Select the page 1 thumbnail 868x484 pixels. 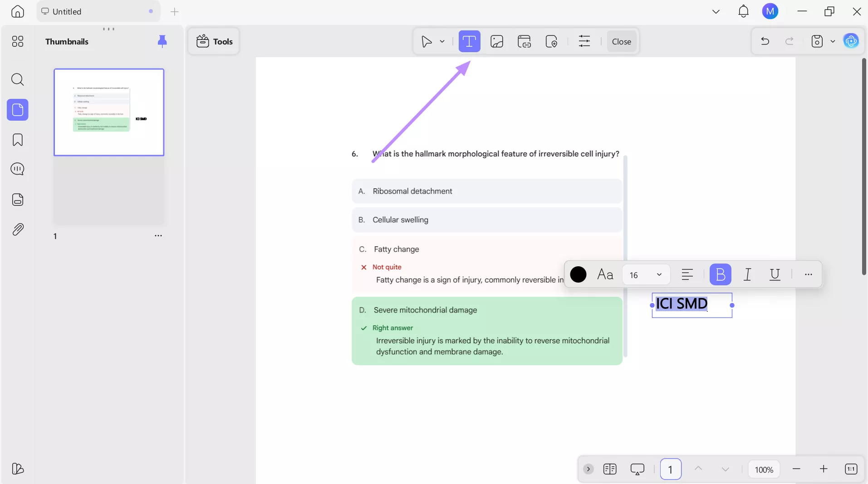coord(109,112)
